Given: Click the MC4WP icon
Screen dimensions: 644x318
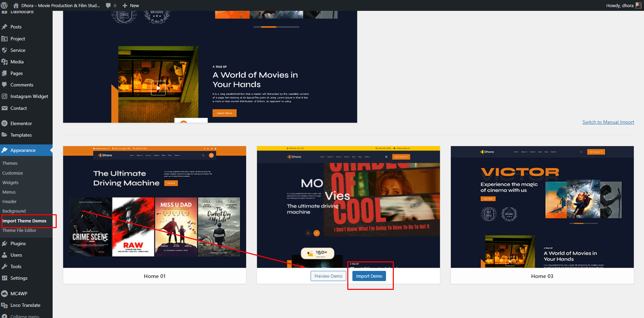Looking at the screenshot, I should pyautogui.click(x=4, y=294).
